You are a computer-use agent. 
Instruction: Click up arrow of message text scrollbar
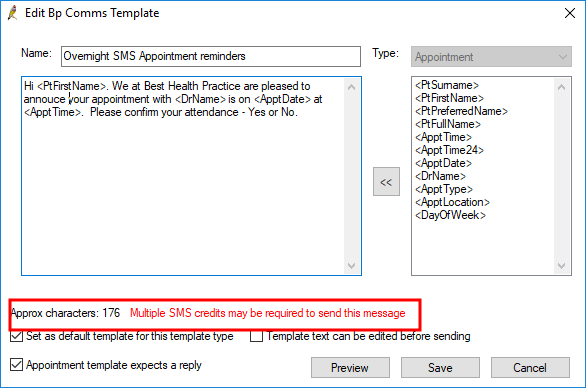[351, 87]
